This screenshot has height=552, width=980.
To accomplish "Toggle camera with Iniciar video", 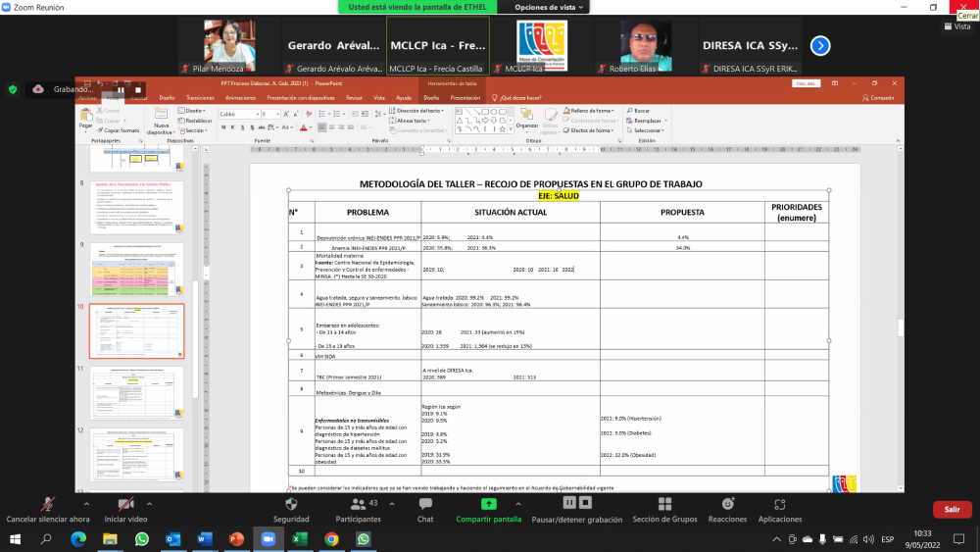I will [125, 503].
